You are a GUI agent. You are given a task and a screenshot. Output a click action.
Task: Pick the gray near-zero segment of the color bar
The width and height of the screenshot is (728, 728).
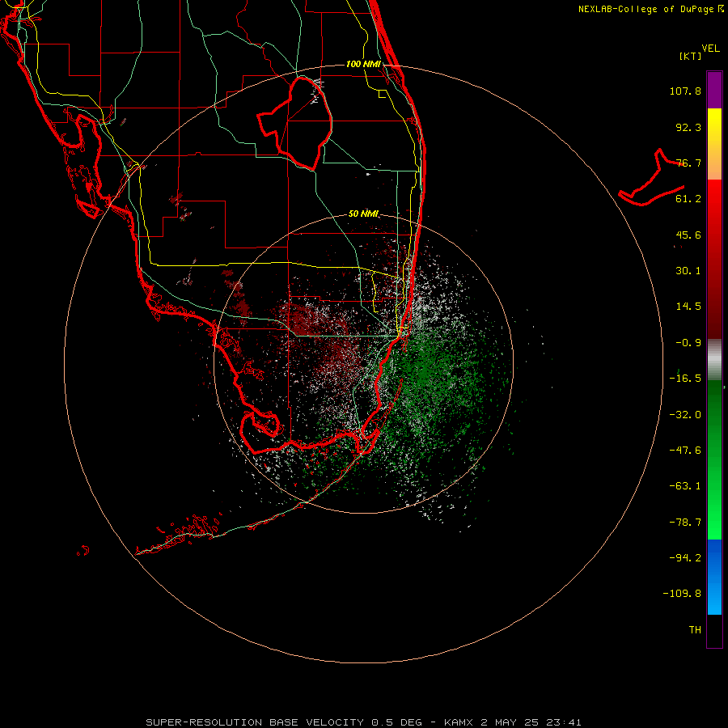714,360
